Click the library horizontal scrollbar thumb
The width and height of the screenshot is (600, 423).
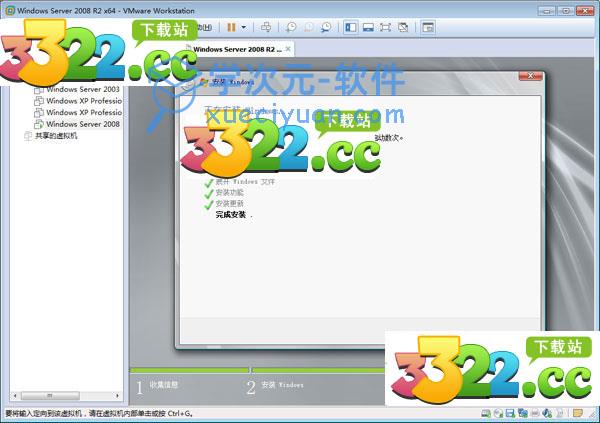coord(50,395)
